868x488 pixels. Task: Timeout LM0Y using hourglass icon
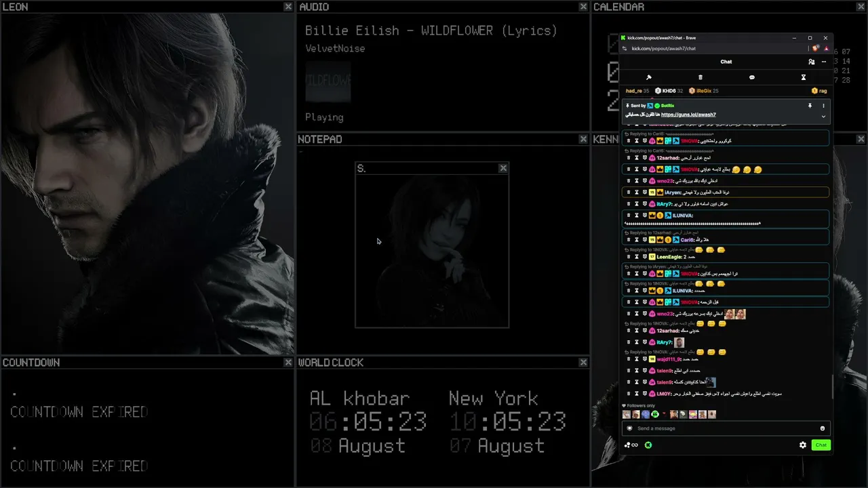point(636,394)
